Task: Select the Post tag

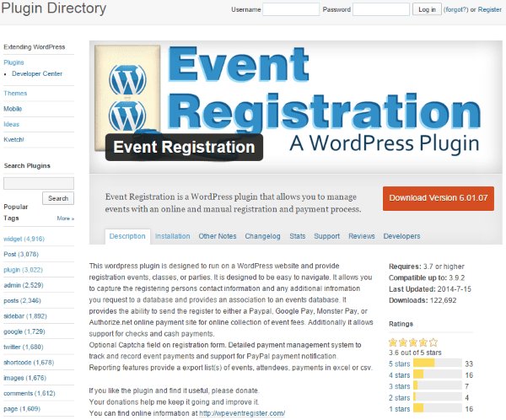Action: coord(21,255)
